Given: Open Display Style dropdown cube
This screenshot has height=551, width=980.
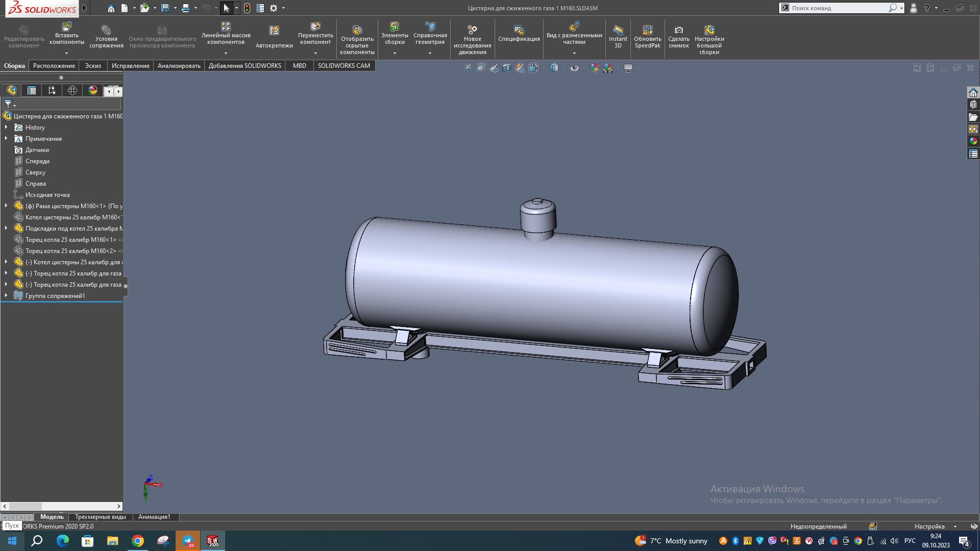Looking at the screenshot, I should (x=554, y=68).
